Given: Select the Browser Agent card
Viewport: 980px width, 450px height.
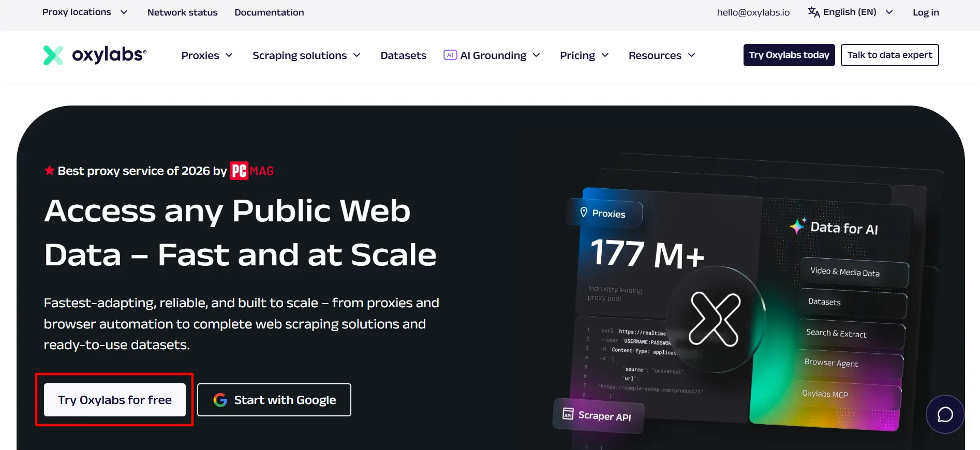Looking at the screenshot, I should click(x=849, y=364).
